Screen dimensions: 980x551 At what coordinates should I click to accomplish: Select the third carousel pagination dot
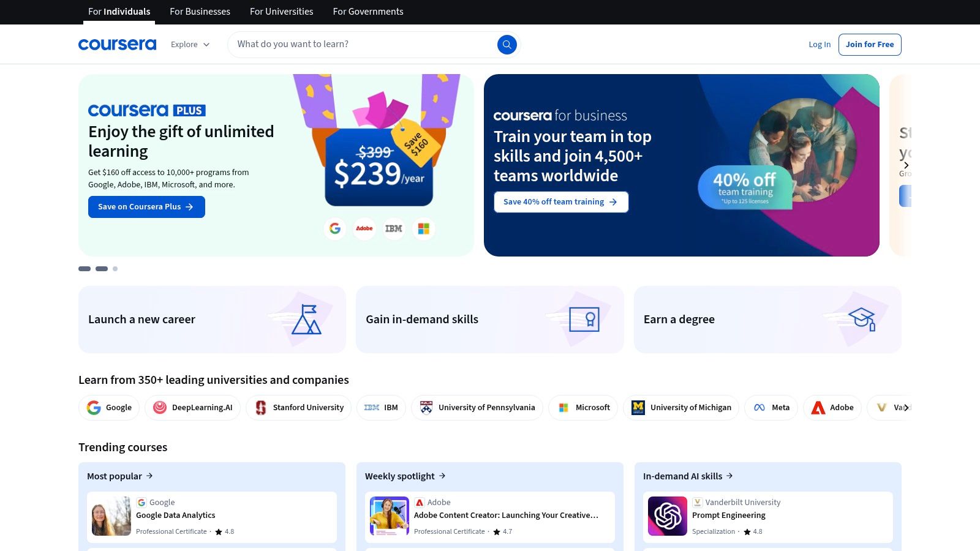pyautogui.click(x=115, y=269)
